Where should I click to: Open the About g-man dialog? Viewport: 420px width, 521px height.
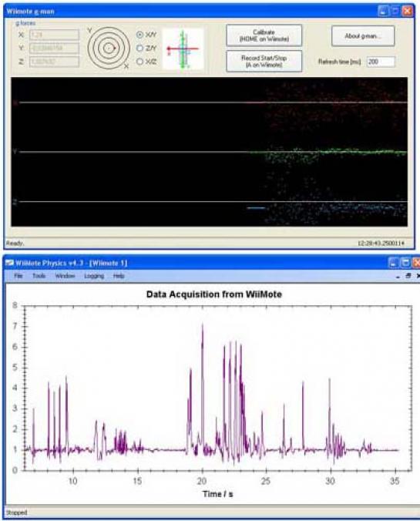click(x=363, y=36)
